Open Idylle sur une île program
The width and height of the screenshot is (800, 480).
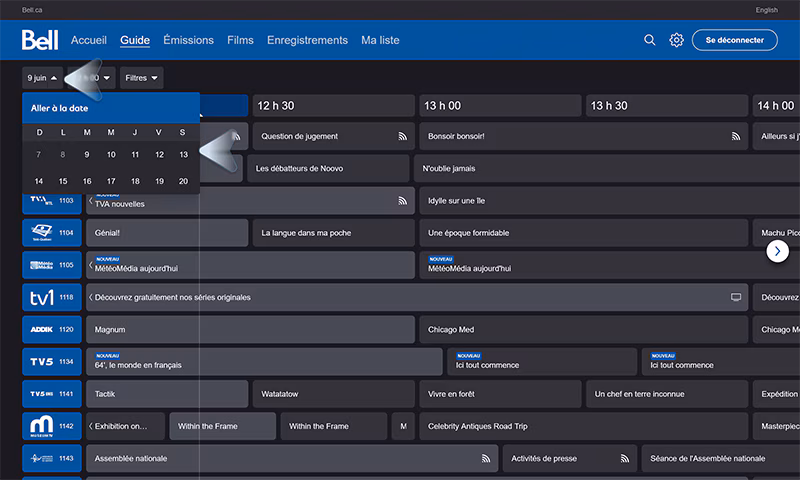tap(610, 200)
